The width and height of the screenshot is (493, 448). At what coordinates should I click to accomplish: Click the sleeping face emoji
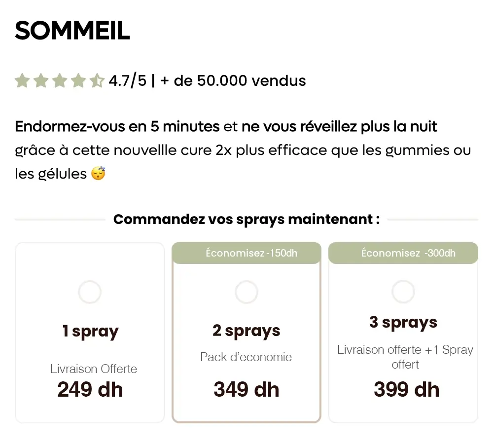pyautogui.click(x=98, y=173)
